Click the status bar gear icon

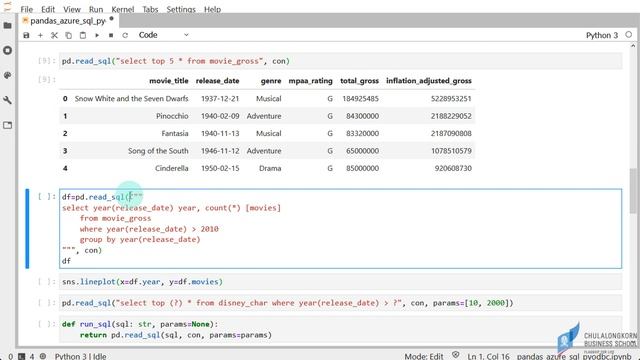pos(43,356)
